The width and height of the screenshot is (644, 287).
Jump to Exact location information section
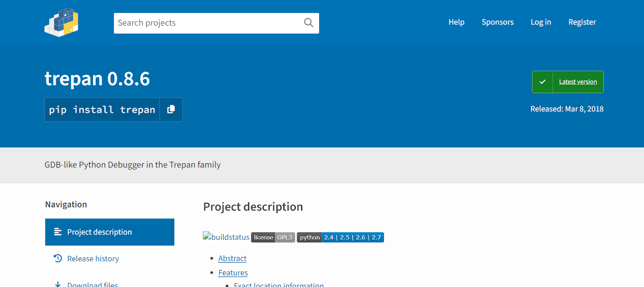[x=279, y=285]
